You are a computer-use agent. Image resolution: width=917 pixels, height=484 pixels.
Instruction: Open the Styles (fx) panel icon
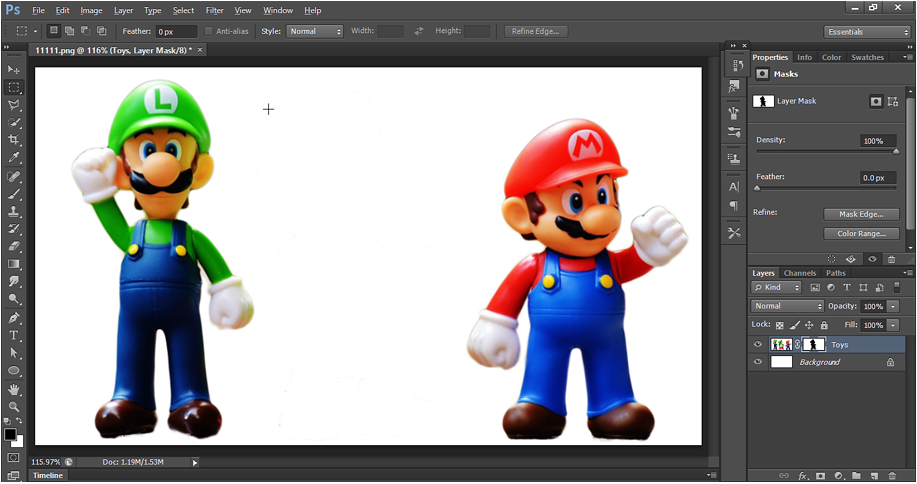pyautogui.click(x=735, y=88)
